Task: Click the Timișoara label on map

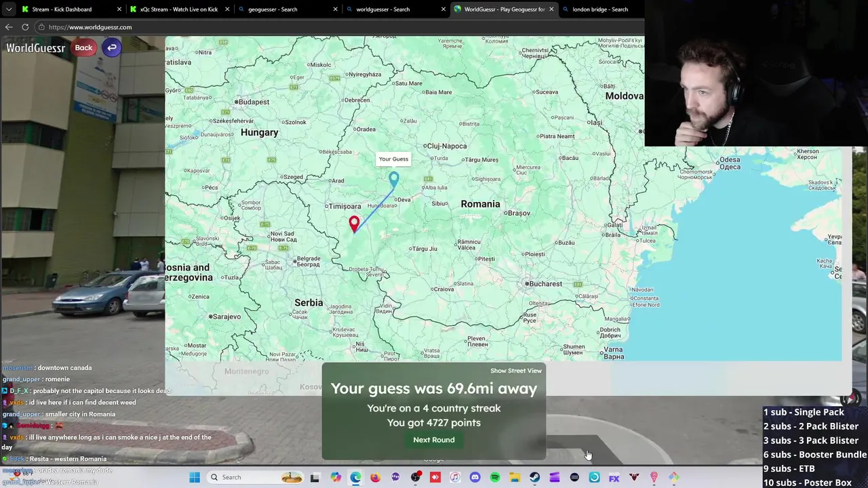Action: point(344,206)
